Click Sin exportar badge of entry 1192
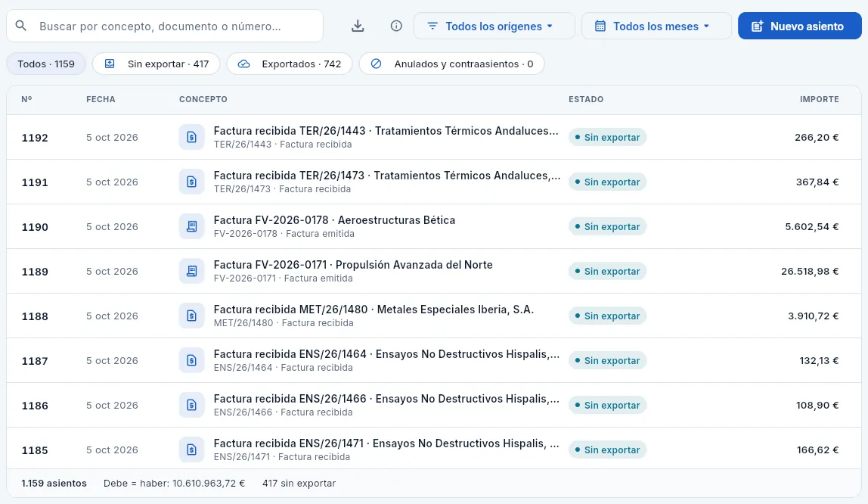868x504 pixels. pyautogui.click(x=607, y=138)
